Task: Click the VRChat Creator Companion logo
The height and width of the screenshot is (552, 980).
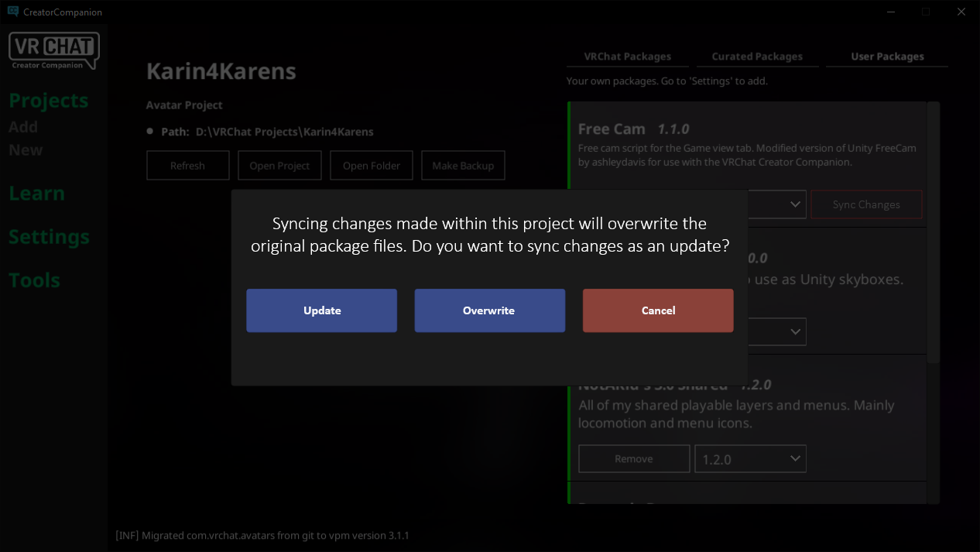Action: click(x=53, y=51)
